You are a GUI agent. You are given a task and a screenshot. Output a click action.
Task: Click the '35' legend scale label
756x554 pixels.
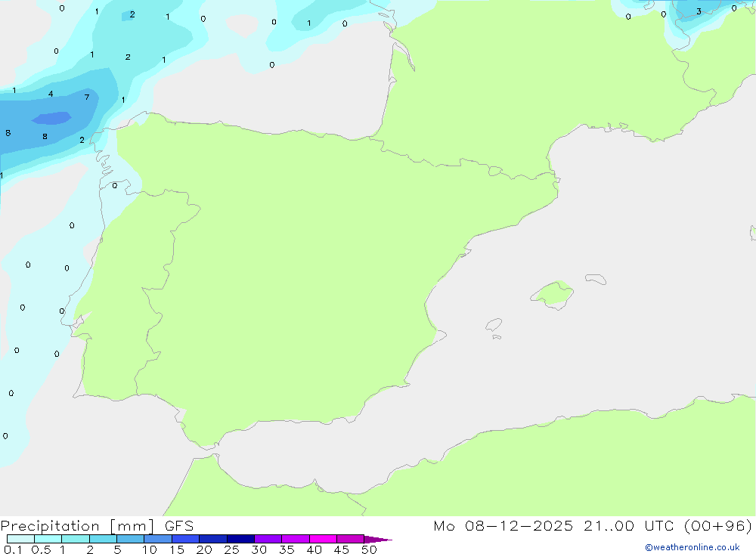(x=287, y=549)
